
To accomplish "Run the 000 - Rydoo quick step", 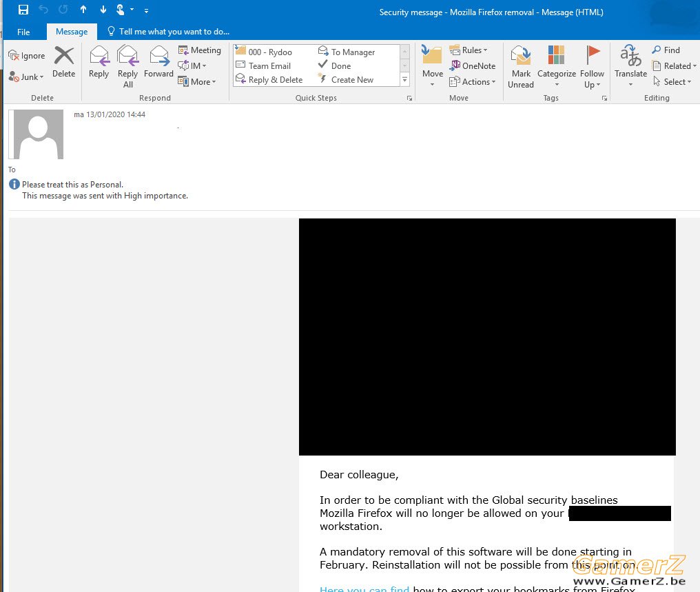I will click(x=265, y=52).
